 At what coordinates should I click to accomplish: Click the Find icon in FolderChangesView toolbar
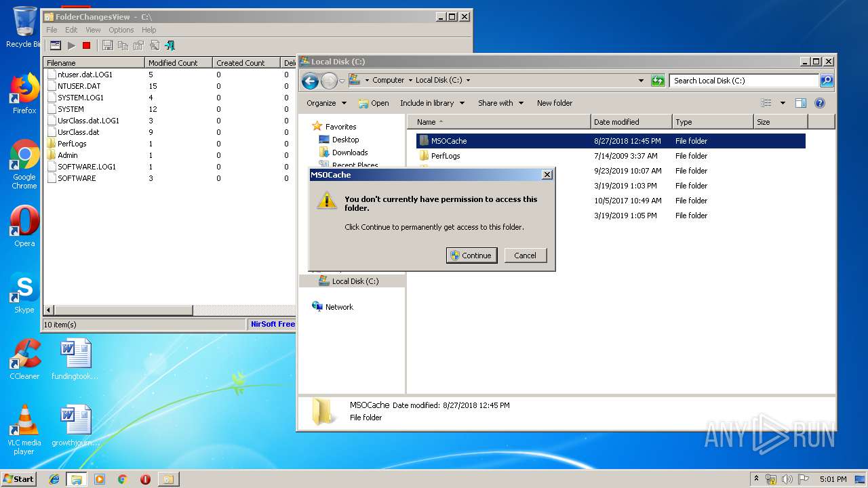coord(155,45)
